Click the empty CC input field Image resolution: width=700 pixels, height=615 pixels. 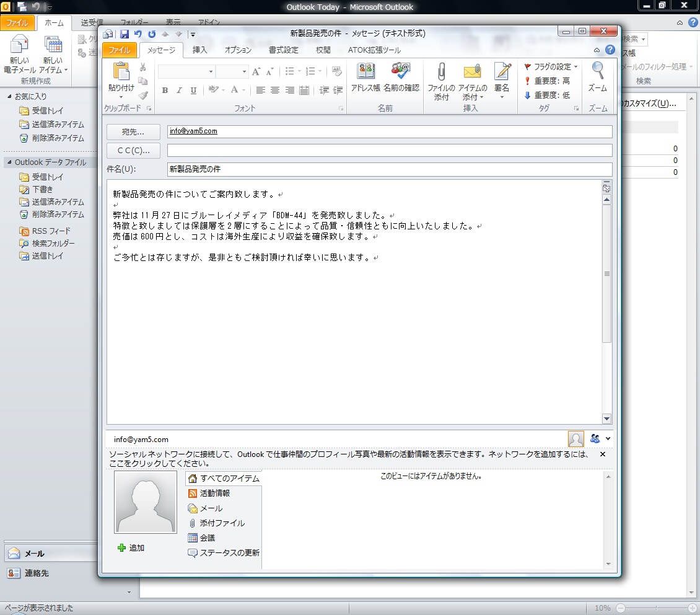389,151
